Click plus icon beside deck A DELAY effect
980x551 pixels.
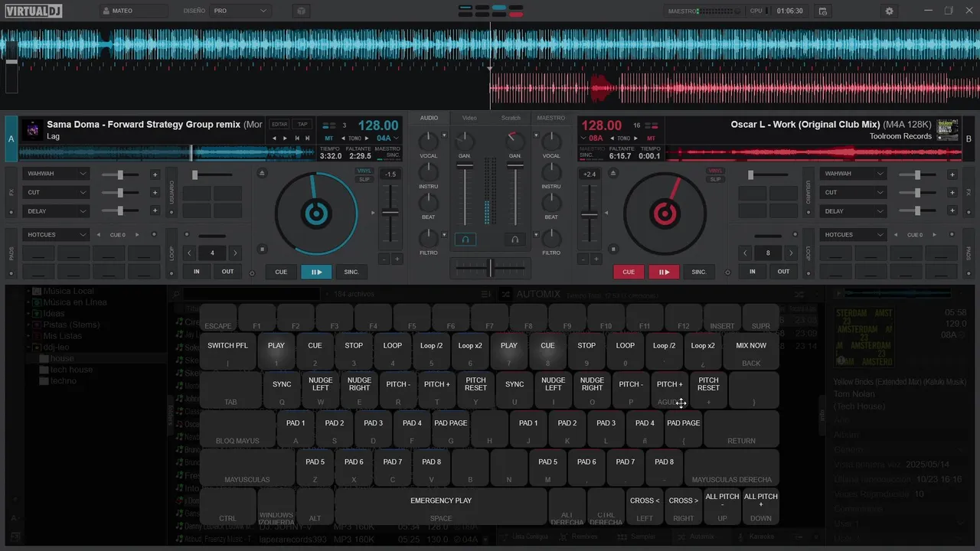[x=155, y=211]
